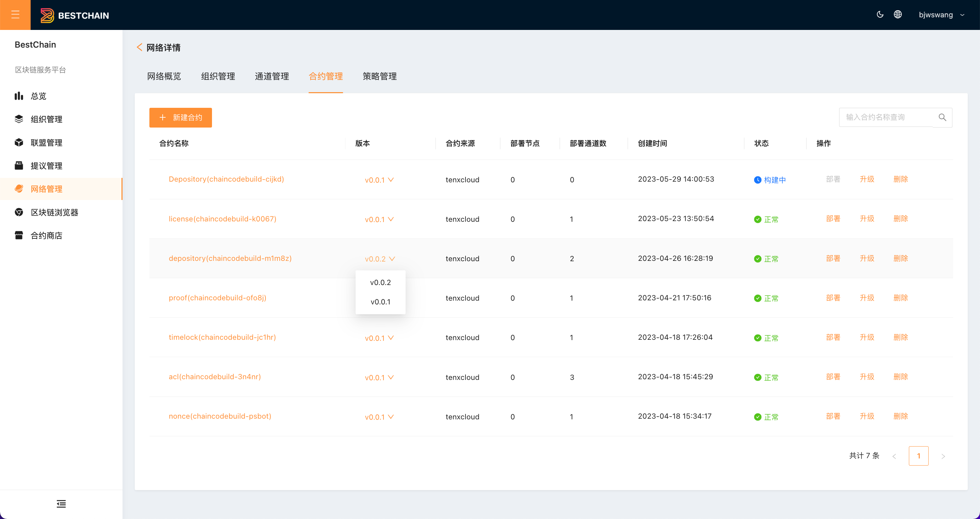Switch to the 组织管理 tab

[218, 76]
